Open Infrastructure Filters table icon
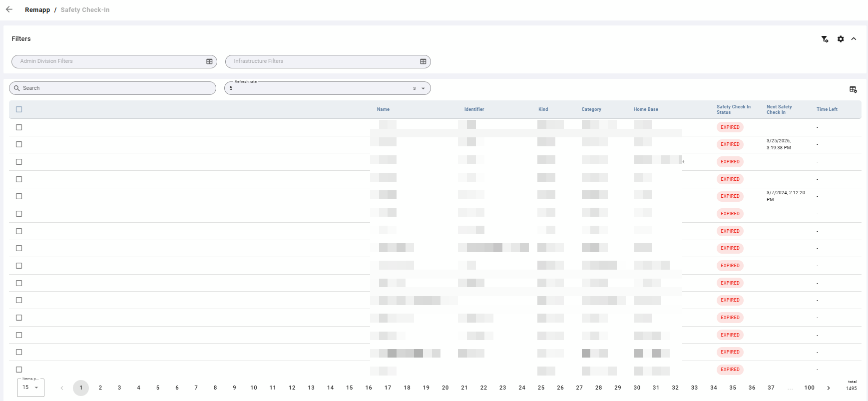This screenshot has width=868, height=401. [423, 61]
